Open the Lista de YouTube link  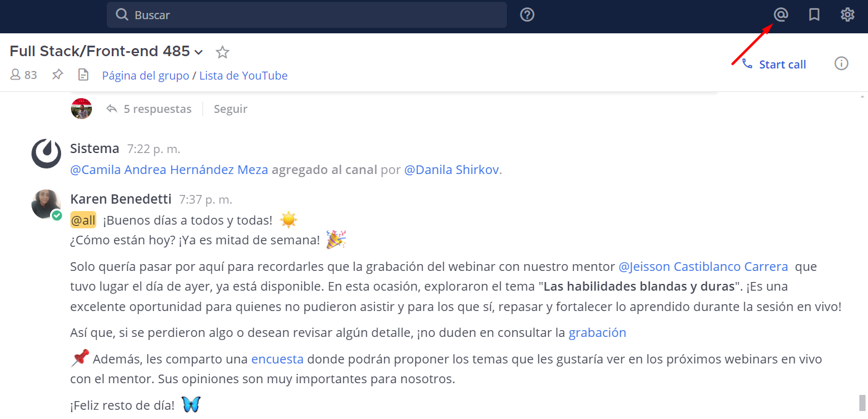[x=243, y=76]
